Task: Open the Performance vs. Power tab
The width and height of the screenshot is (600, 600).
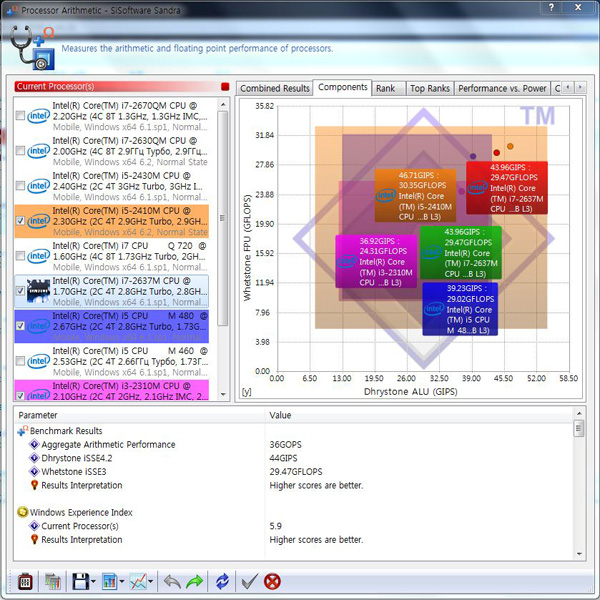Action: (502, 88)
